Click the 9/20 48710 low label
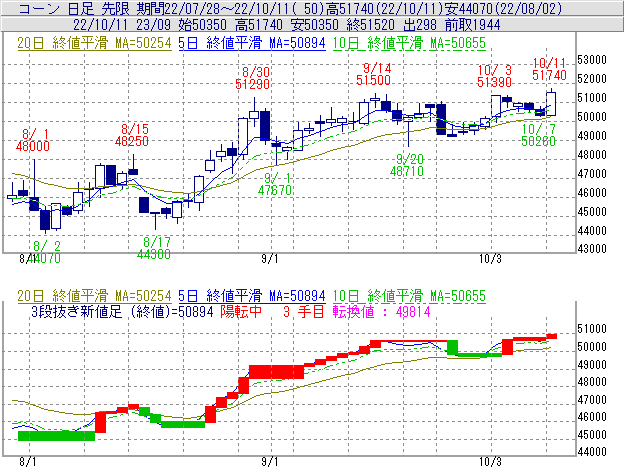 (x=407, y=165)
